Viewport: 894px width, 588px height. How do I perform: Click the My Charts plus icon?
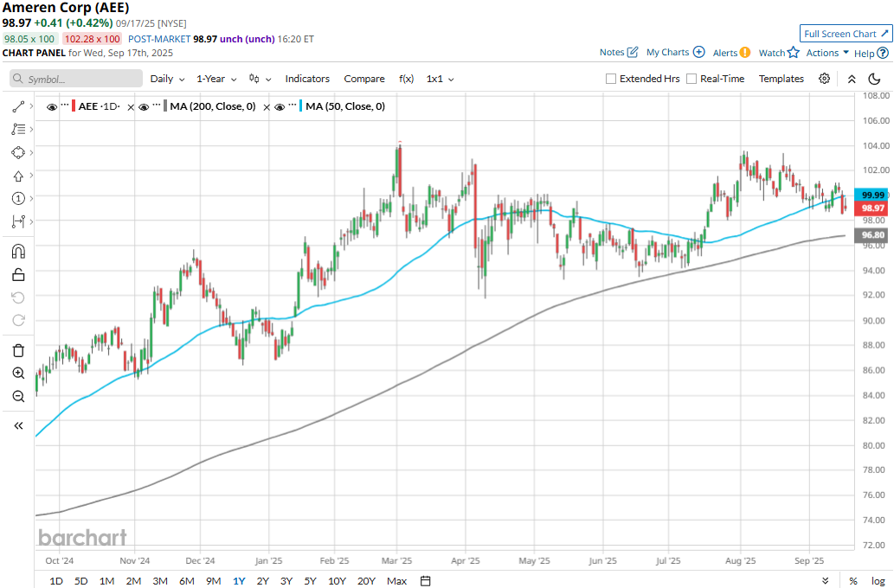coord(699,52)
